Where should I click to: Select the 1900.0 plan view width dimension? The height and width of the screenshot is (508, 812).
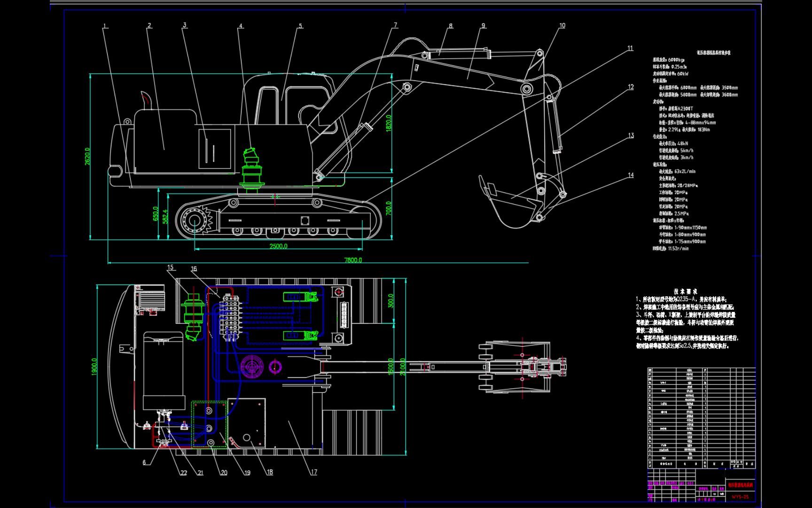pyautogui.click(x=94, y=367)
